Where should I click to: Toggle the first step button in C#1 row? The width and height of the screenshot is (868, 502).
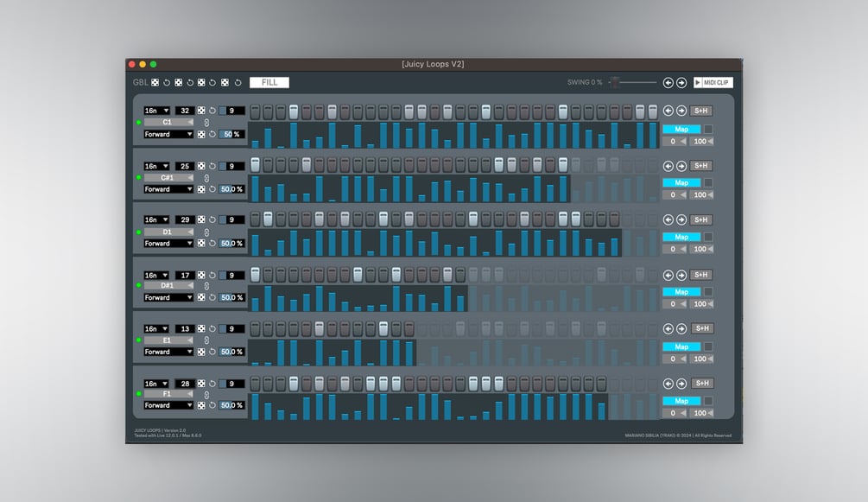(255, 164)
